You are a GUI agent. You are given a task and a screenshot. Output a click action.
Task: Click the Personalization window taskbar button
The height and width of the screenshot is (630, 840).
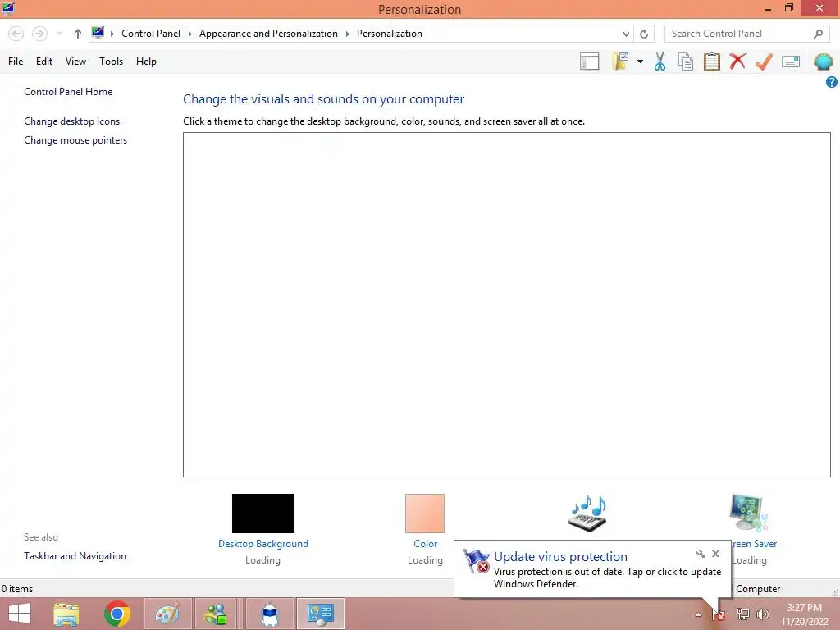click(321, 614)
